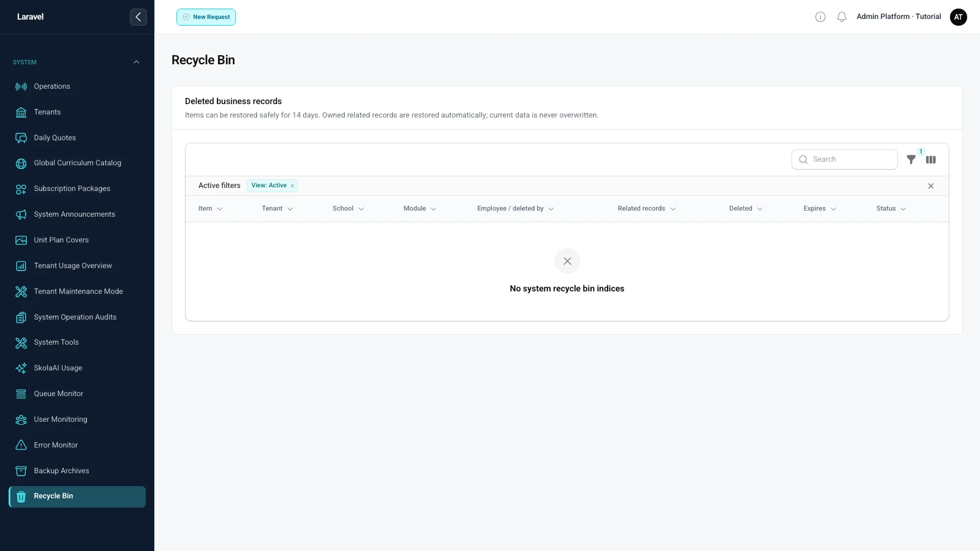The height and width of the screenshot is (551, 980).
Task: Collapse the sidebar with the back arrow
Action: click(138, 17)
